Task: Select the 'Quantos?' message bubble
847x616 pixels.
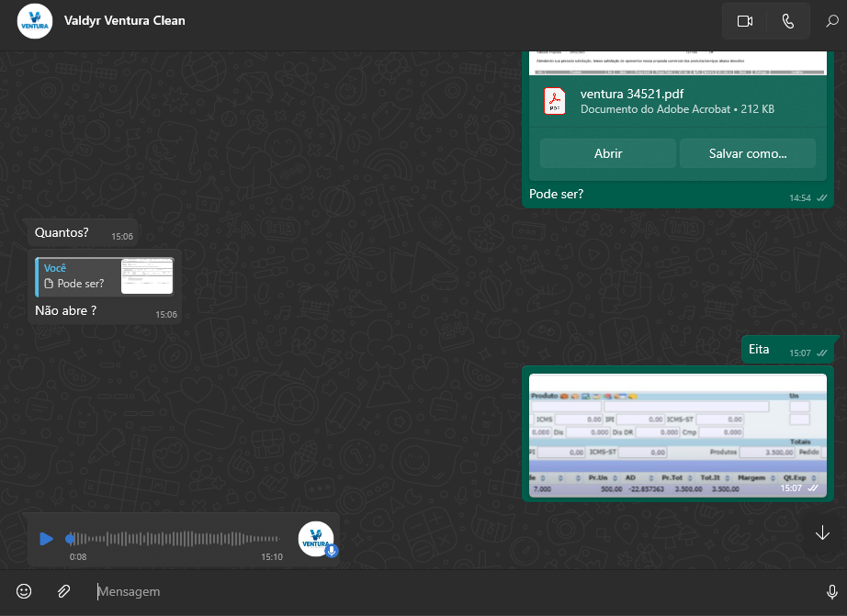Action: click(62, 233)
